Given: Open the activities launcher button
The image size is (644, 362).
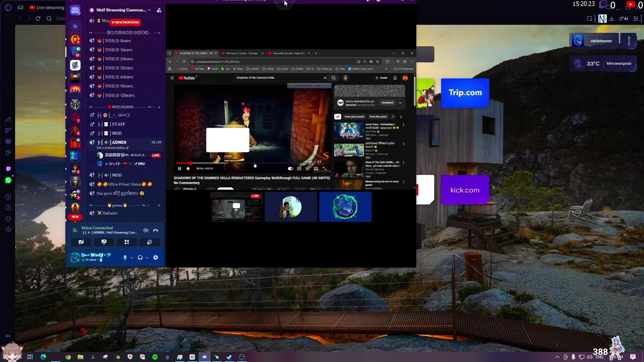Looking at the screenshot, I should click(x=127, y=242).
